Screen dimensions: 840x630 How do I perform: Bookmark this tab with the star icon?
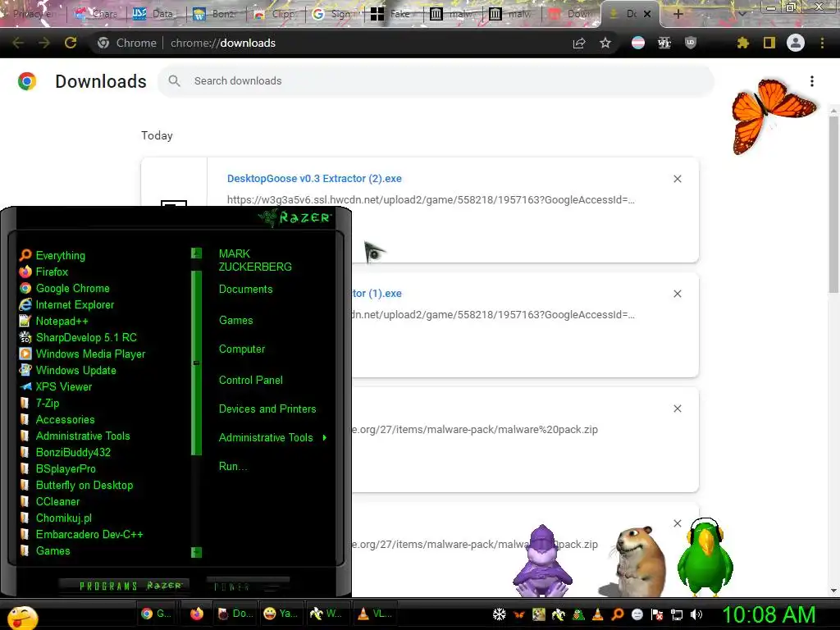[605, 43]
